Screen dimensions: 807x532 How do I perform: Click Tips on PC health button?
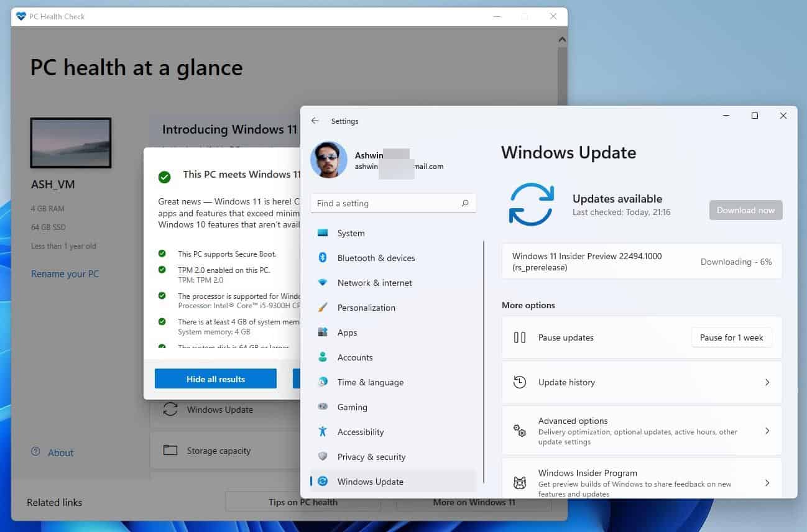coord(303,502)
